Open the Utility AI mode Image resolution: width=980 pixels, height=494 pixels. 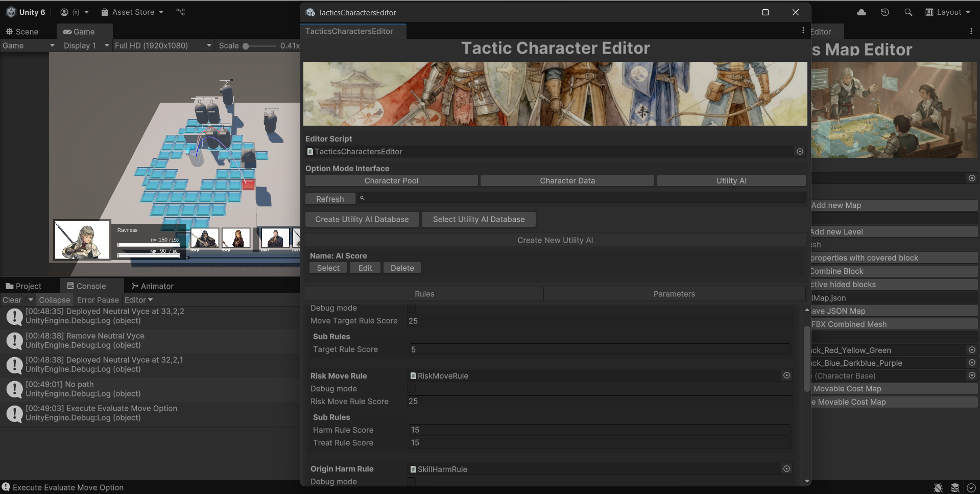731,181
